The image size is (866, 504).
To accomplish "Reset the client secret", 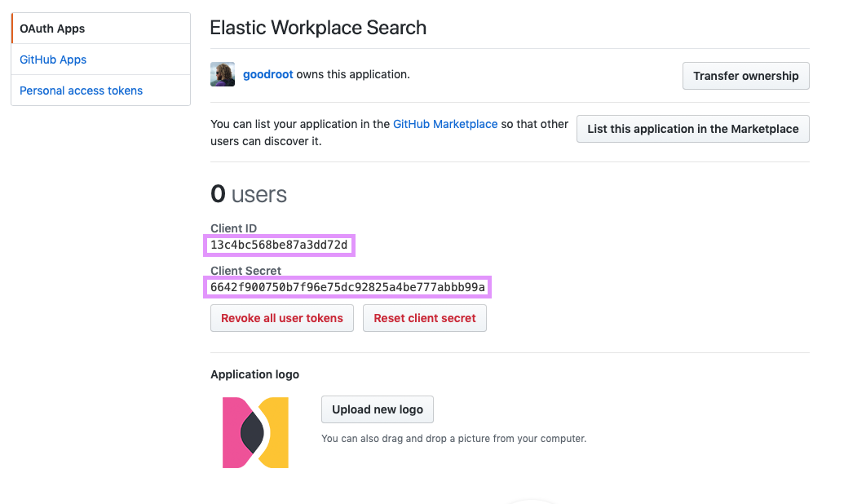I will [424, 318].
